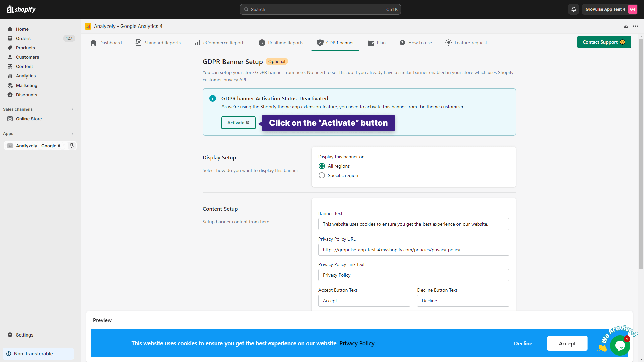Click the Online Store icon

tap(10, 119)
